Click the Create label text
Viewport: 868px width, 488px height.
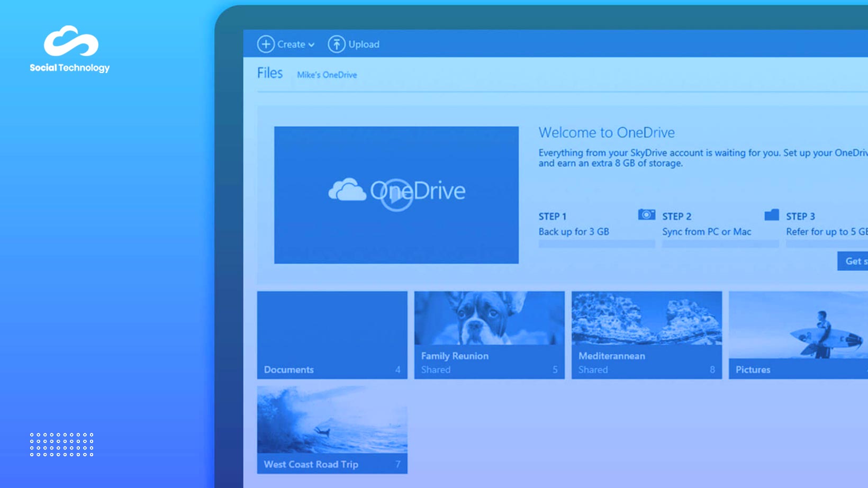click(291, 44)
